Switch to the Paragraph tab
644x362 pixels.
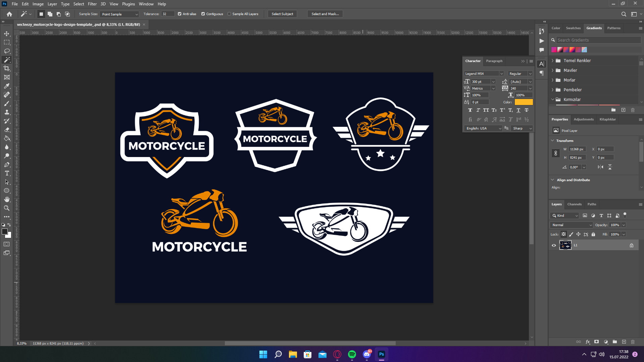[494, 61]
